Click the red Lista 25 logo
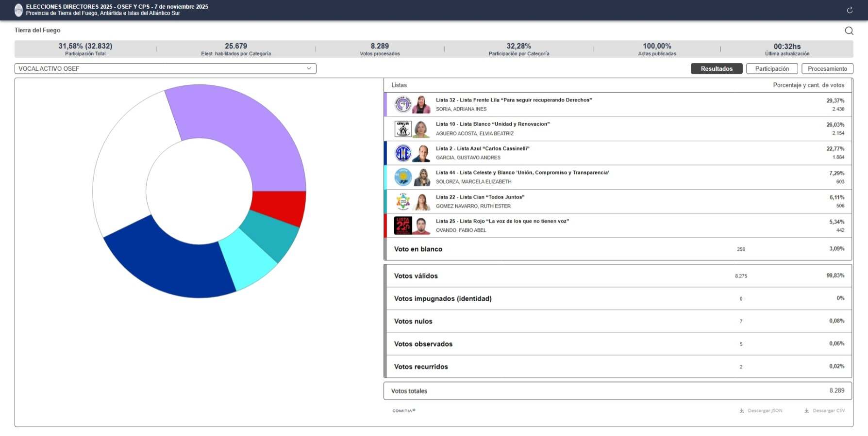 402,226
